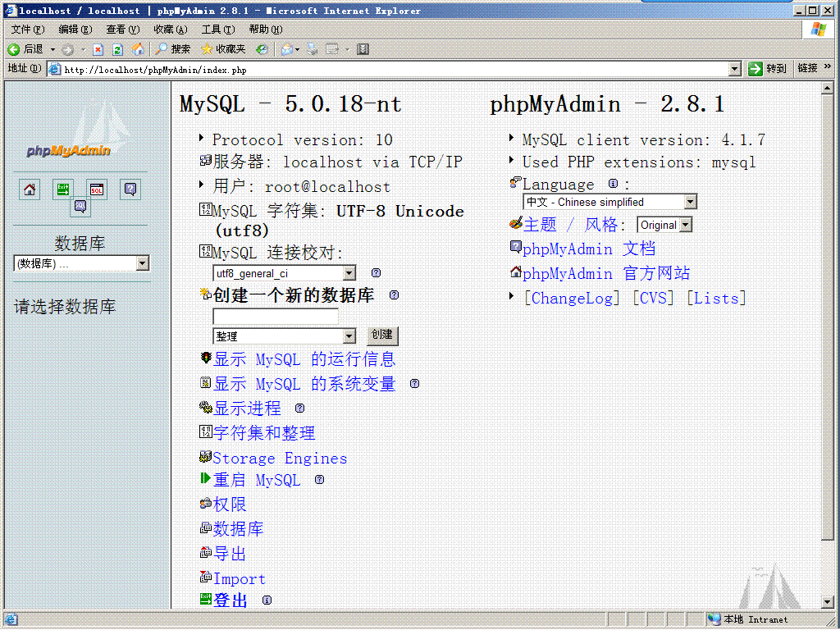Click the 搜索 search magnifier icon
Image resolution: width=840 pixels, height=630 pixels.
point(161,48)
